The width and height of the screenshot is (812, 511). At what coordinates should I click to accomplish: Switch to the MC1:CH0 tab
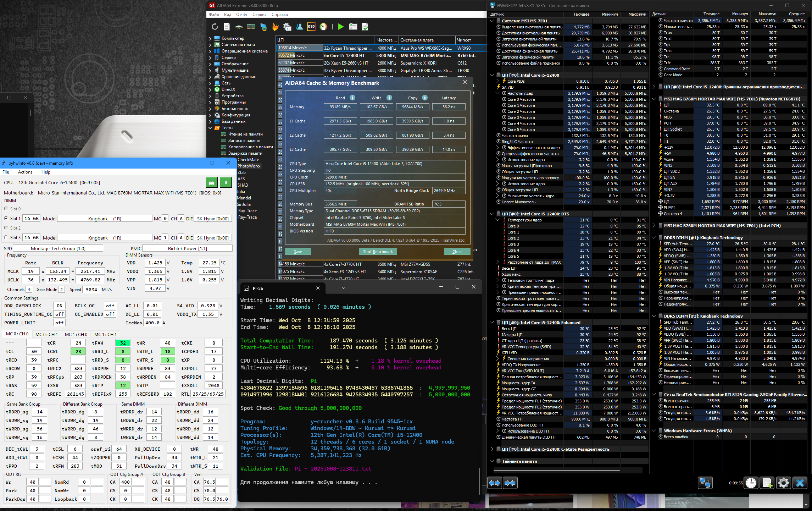[x=76, y=334]
